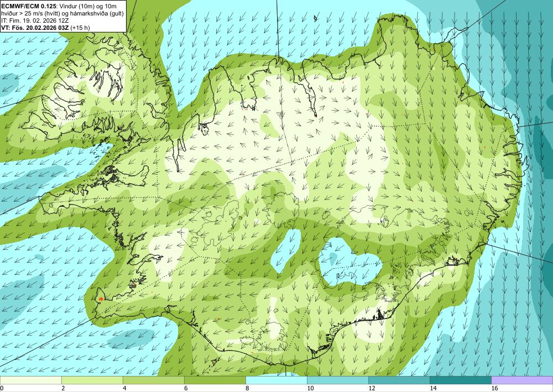The width and height of the screenshot is (553, 392).
Task: Click the "(+15 h)" forecast offset text
Action: click(x=80, y=28)
